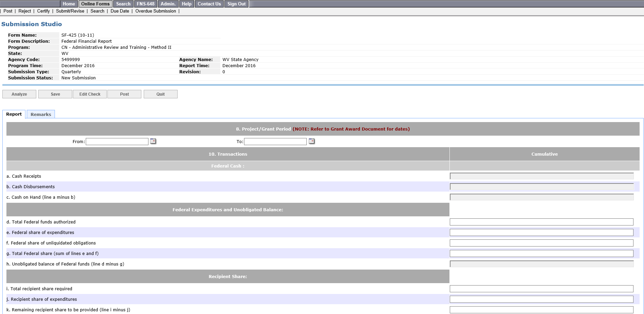
Task: Open the Due Date link
Action: coord(120,11)
